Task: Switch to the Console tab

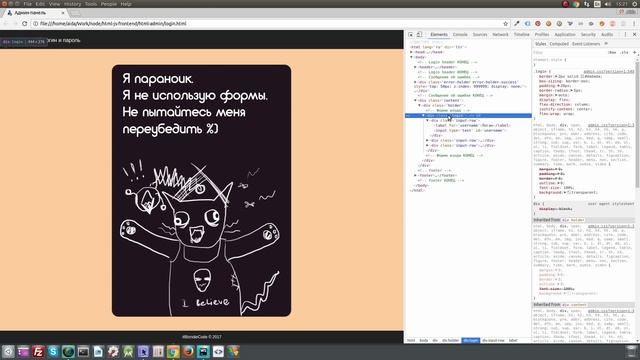Action: (460, 35)
